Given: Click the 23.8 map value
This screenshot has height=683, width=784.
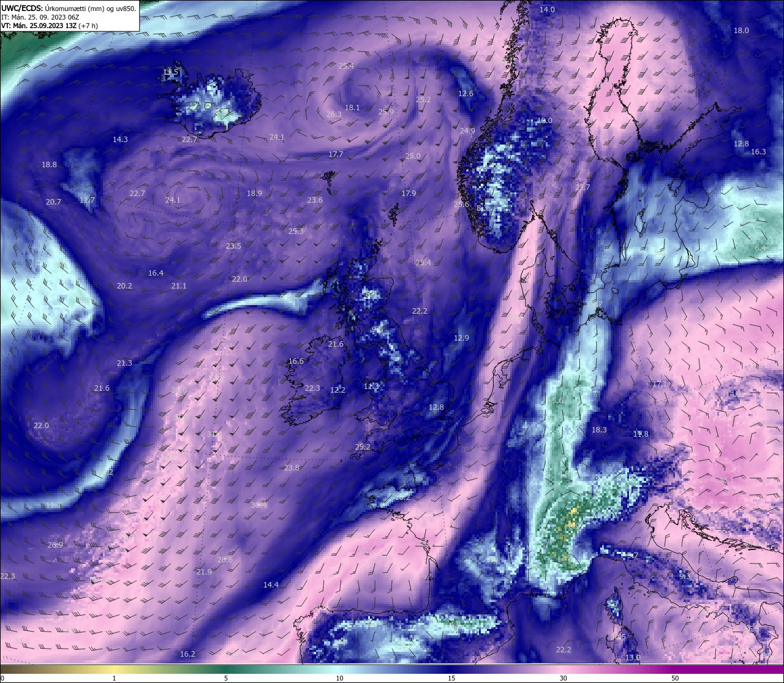Looking at the screenshot, I should click(292, 467).
